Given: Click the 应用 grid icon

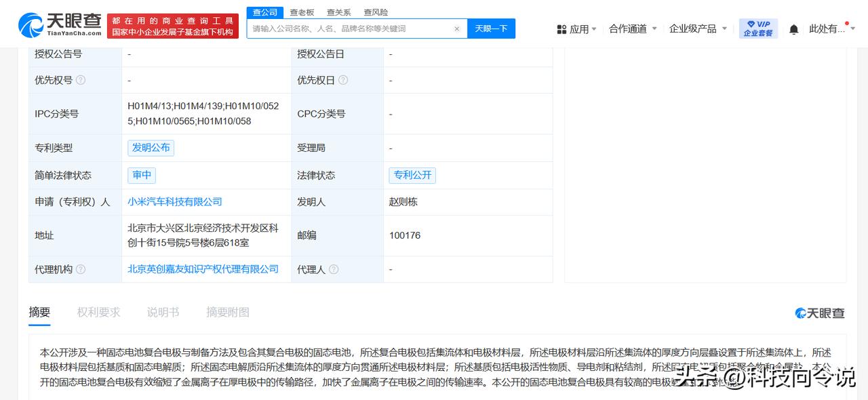Looking at the screenshot, I should (x=561, y=29).
